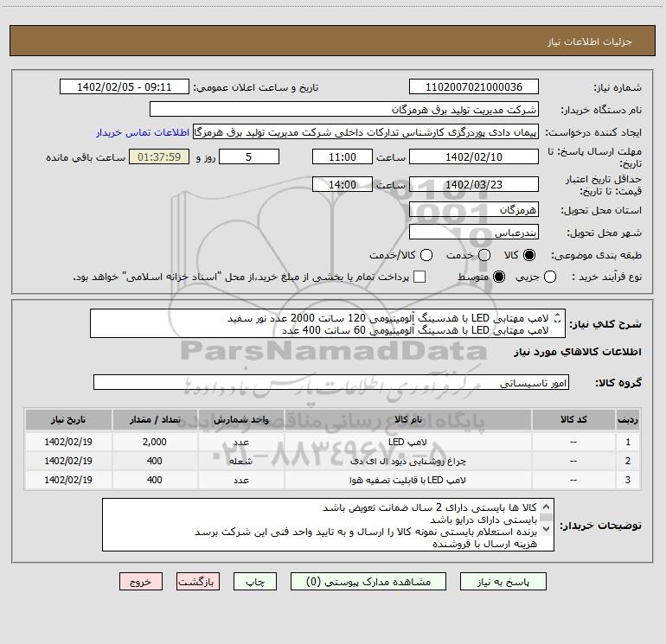This screenshot has width=666, height=644.
Task: Click the واحد شمارش column header
Action: point(240,419)
